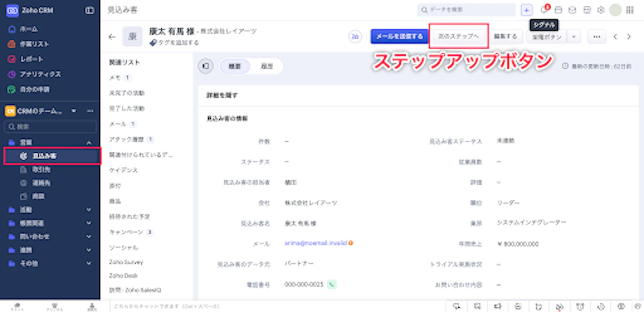Click the round icon left of メールを送信する
Image resolution: width=644 pixels, height=312 pixels.
(355, 37)
